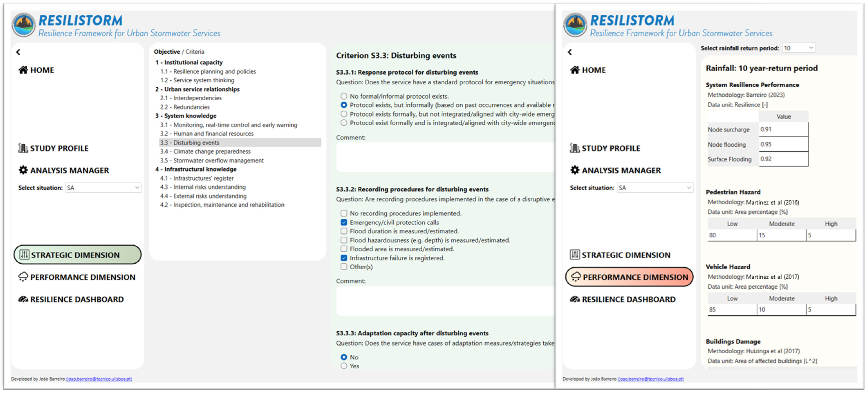
Task: Click the back arrow in the left window
Action: 18,52
